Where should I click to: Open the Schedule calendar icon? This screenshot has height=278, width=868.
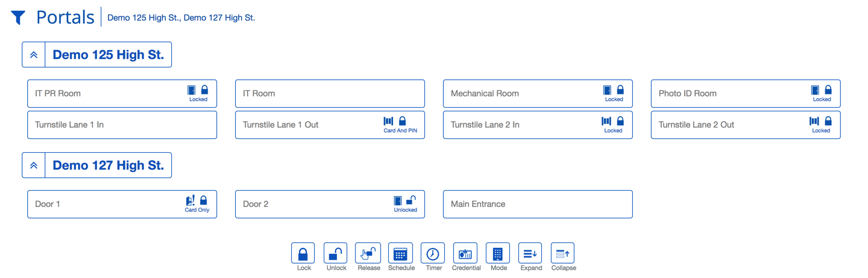[x=401, y=253]
